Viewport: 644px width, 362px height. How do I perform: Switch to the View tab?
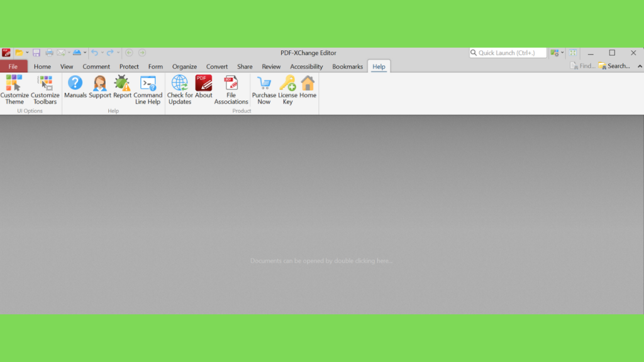67,67
